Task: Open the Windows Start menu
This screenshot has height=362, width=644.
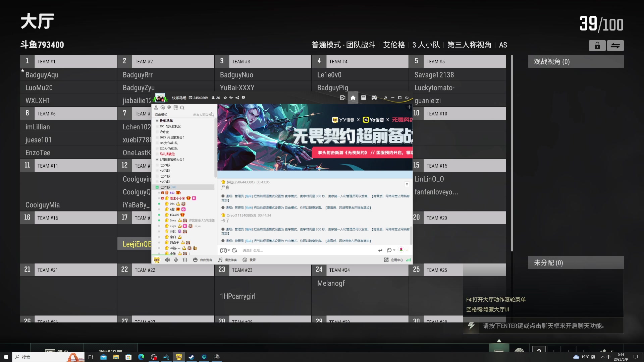Action: 6,357
